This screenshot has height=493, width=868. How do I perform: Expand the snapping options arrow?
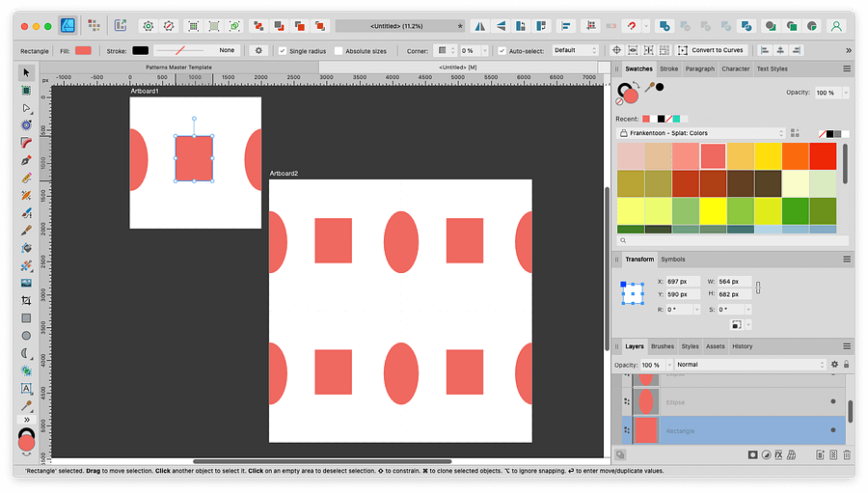645,26
